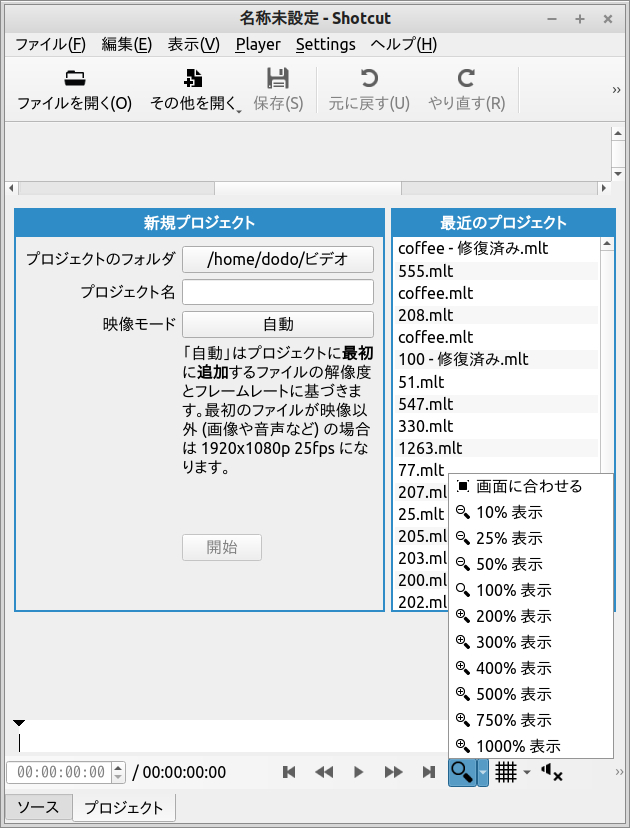This screenshot has height=828, width=630.
Task: Select 1000% zoom from the menu
Action: click(531, 746)
